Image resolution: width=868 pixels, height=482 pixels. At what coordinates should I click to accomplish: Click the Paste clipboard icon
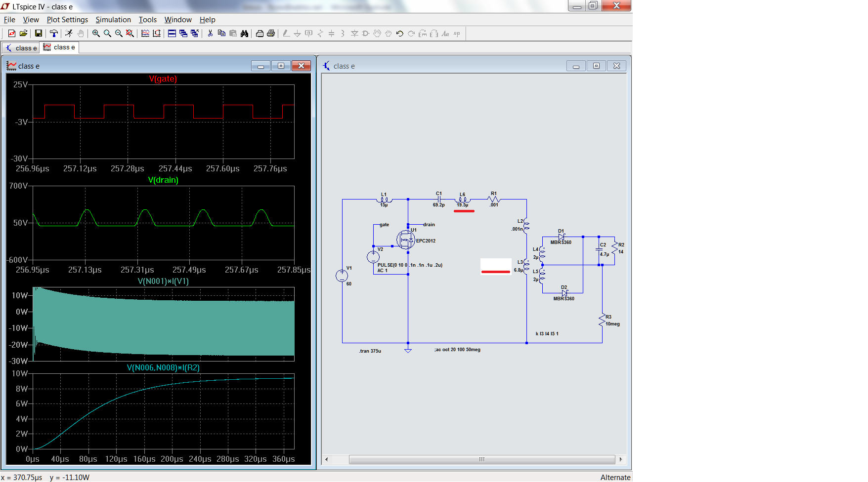tap(233, 34)
